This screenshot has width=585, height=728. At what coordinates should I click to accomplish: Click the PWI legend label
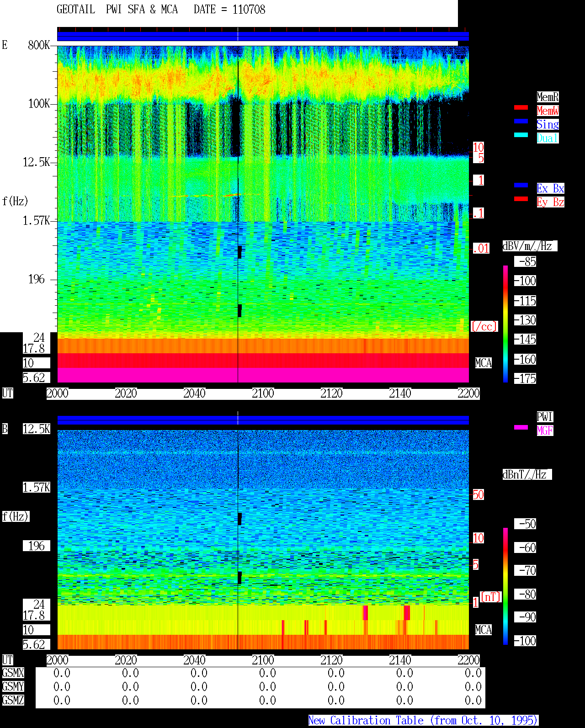coord(545,417)
